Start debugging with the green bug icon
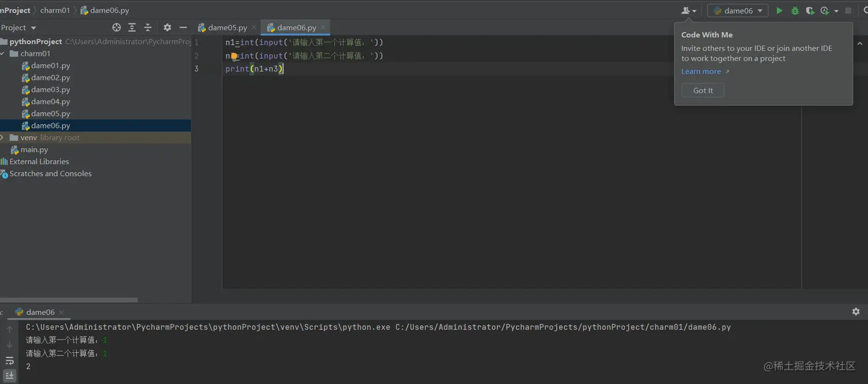Image resolution: width=868 pixels, height=384 pixels. [x=795, y=11]
